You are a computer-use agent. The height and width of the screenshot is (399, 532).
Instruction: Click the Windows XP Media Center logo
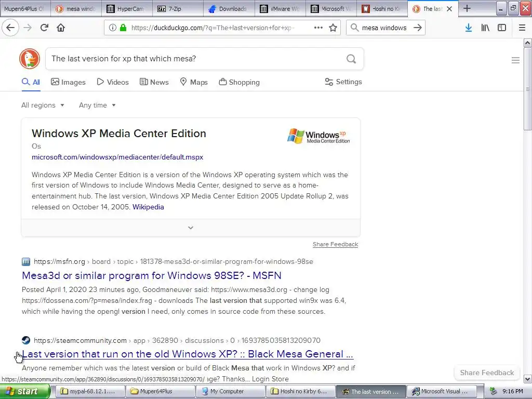point(318,136)
